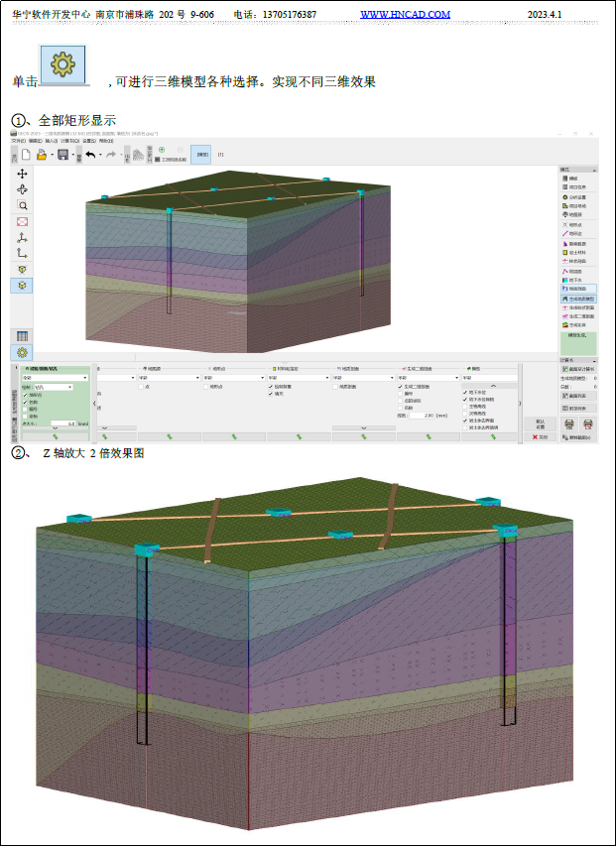The width and height of the screenshot is (616, 846).
Task: Open the dropdown arrow next to Save icon
Action: [x=72, y=156]
